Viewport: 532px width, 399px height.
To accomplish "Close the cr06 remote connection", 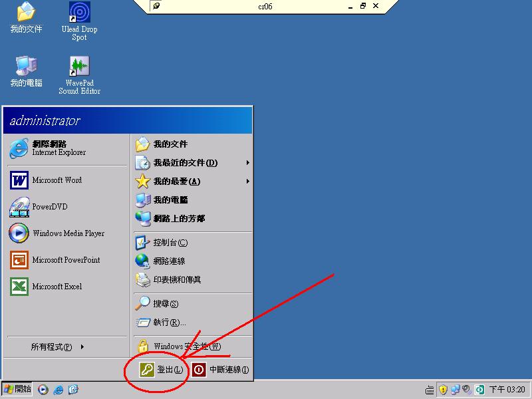I will [x=376, y=6].
